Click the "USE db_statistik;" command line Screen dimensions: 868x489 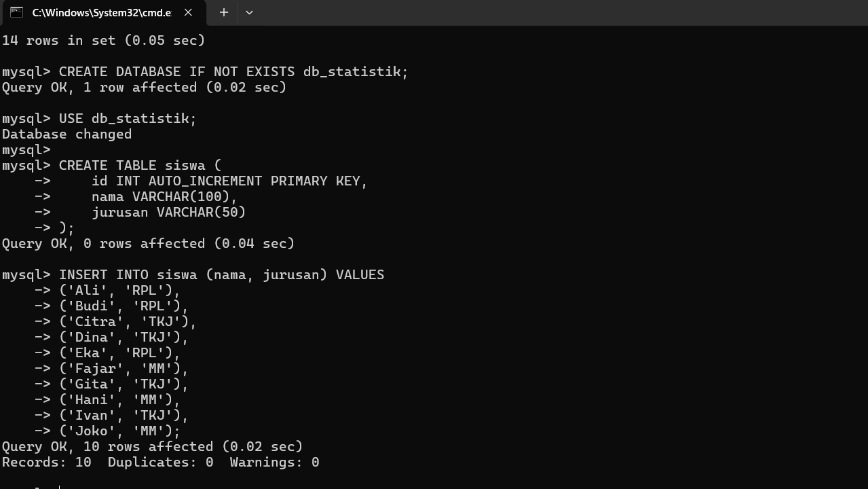coord(128,118)
